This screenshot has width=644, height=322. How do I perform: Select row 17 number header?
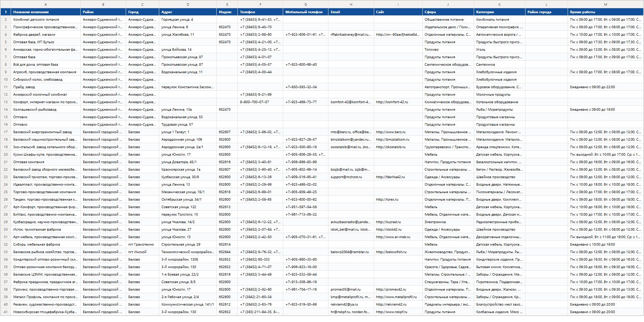(5, 132)
